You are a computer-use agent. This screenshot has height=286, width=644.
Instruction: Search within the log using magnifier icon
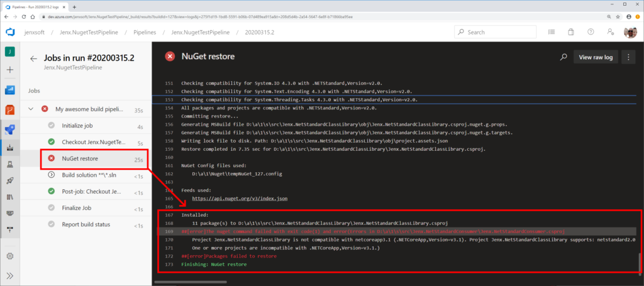563,57
